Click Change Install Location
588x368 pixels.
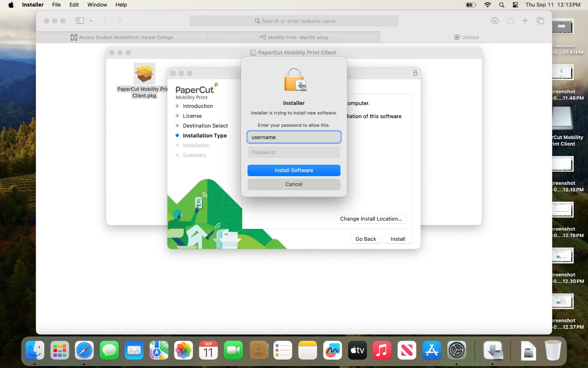pyautogui.click(x=370, y=219)
